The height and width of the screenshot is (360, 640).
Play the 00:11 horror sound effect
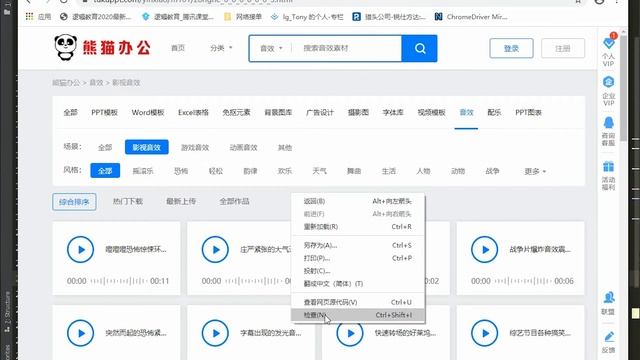80,249
